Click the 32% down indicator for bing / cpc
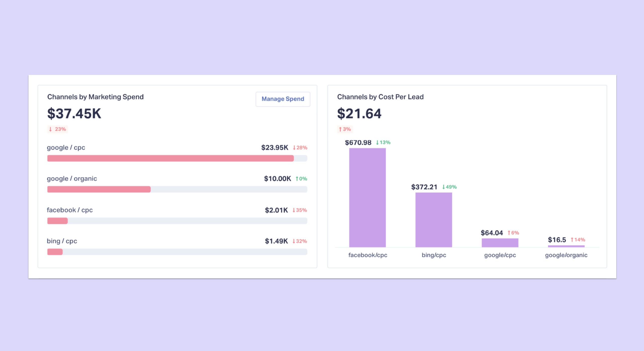The width and height of the screenshot is (644, 351). click(300, 241)
